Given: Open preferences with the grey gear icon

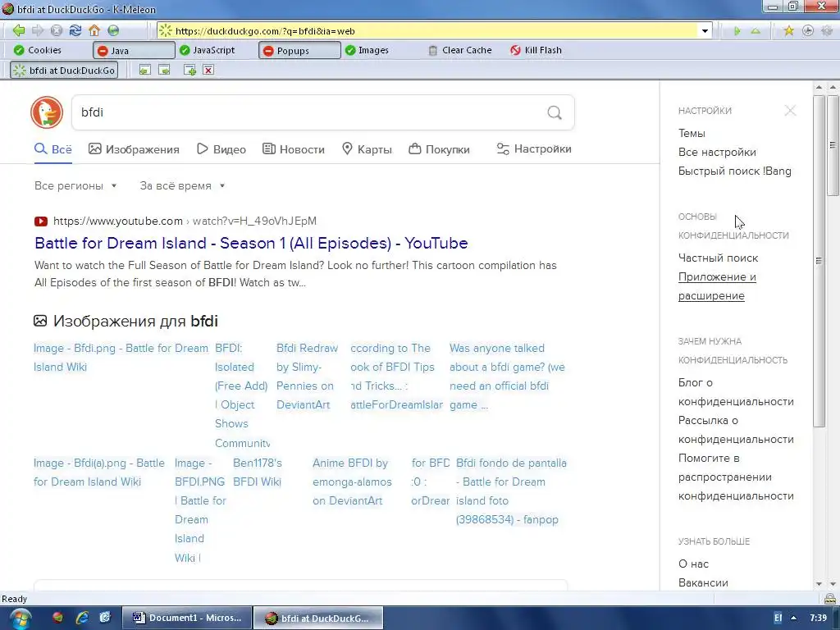Looking at the screenshot, I should (829, 31).
